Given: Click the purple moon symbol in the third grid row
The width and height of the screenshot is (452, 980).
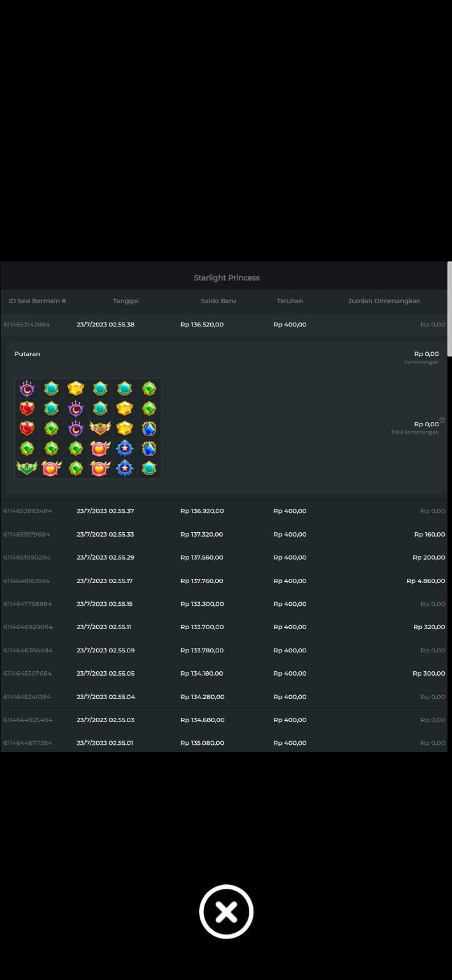Looking at the screenshot, I should (x=75, y=428).
